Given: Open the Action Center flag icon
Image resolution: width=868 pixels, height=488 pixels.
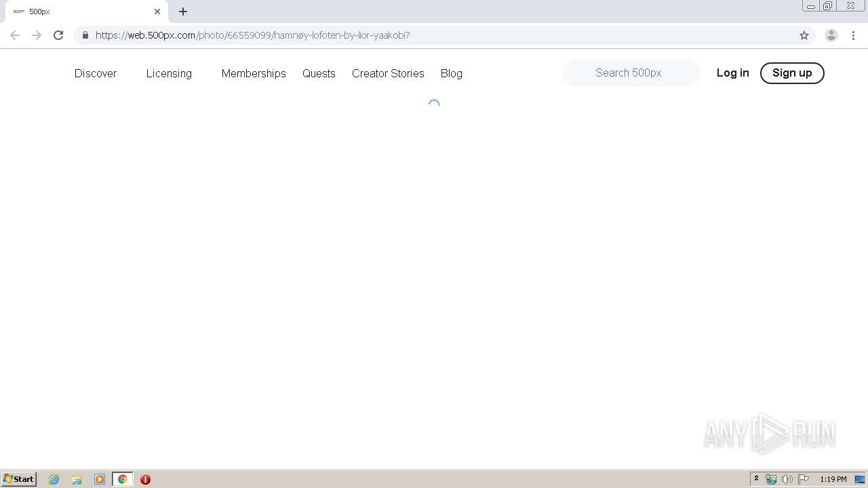Looking at the screenshot, I should click(804, 479).
